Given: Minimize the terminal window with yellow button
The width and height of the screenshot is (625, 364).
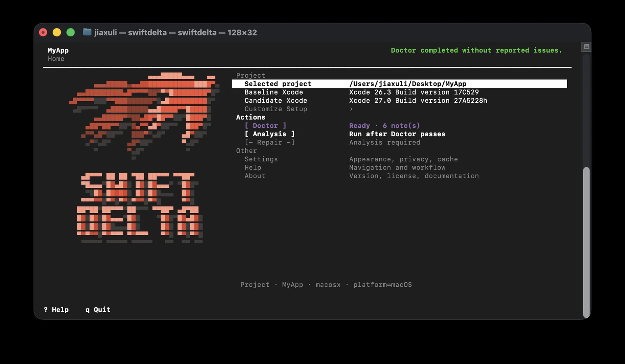Looking at the screenshot, I should 57,32.
